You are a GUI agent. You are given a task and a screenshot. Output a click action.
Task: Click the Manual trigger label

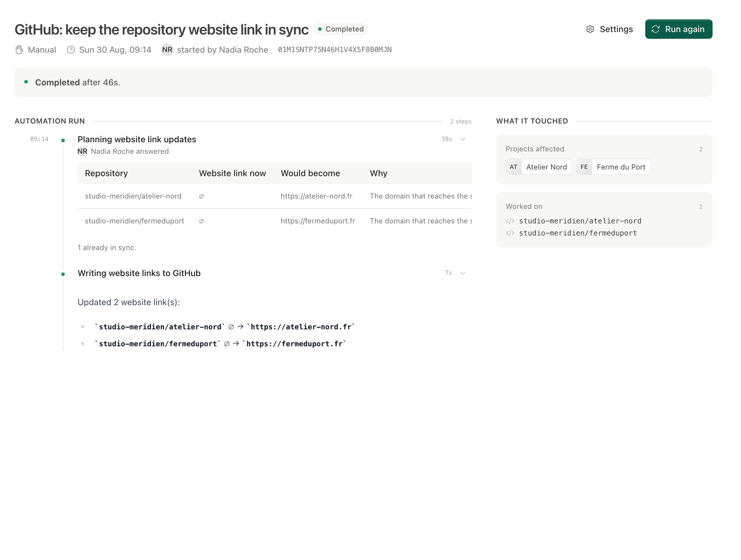click(42, 50)
